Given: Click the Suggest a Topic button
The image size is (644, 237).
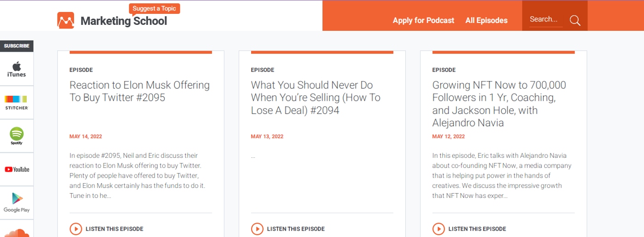Looking at the screenshot, I should [x=155, y=8].
